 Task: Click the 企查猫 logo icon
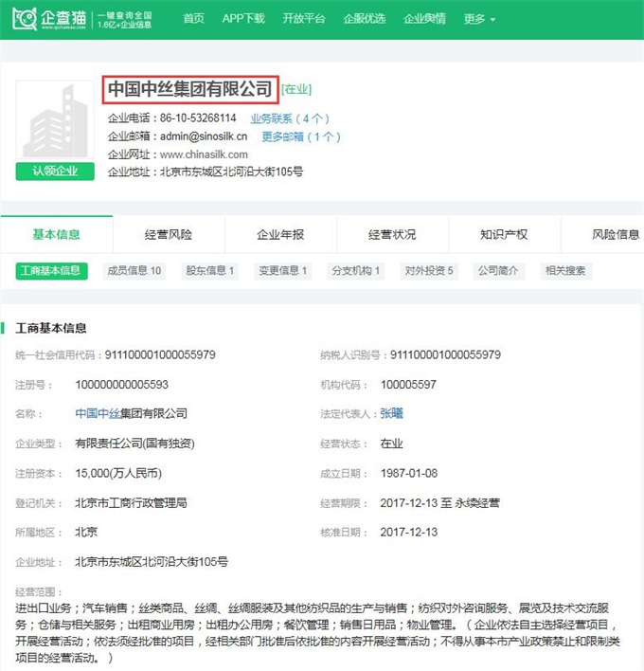click(25, 19)
